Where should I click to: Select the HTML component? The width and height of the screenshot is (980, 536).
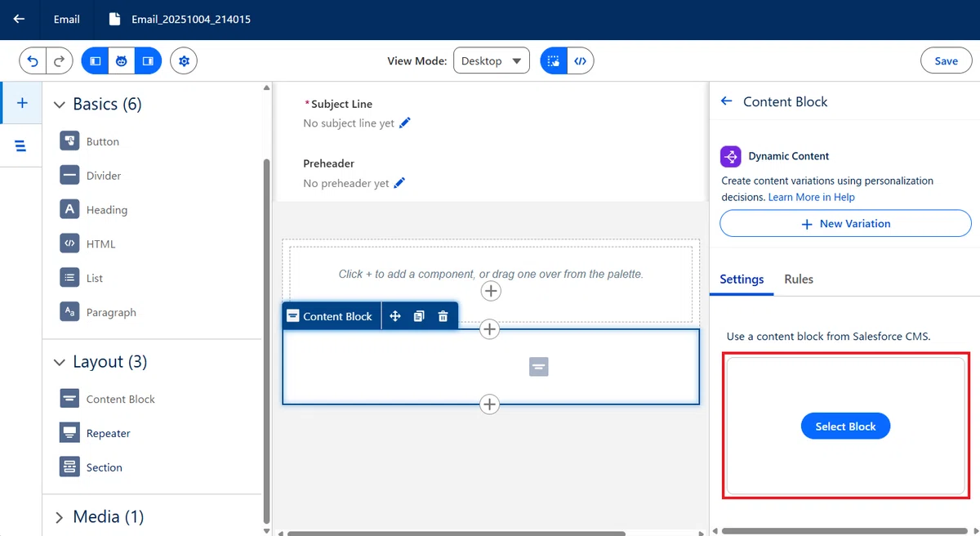(x=88, y=244)
